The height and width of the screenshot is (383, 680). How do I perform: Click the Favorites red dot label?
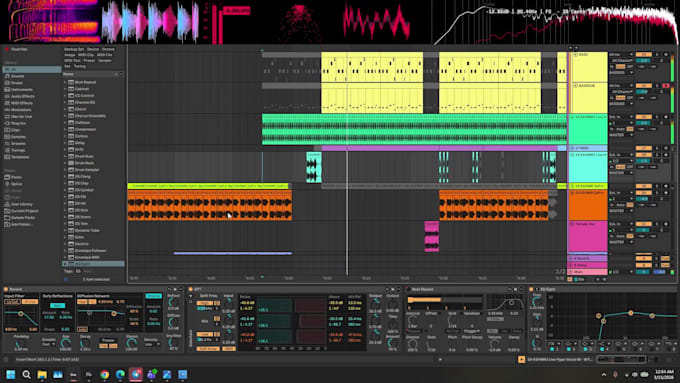coord(16,49)
